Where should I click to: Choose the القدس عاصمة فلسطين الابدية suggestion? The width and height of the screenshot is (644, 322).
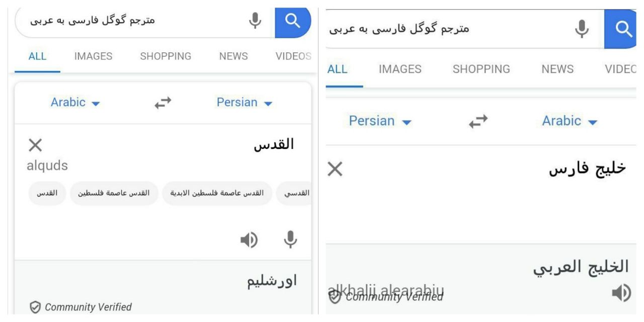click(x=217, y=194)
